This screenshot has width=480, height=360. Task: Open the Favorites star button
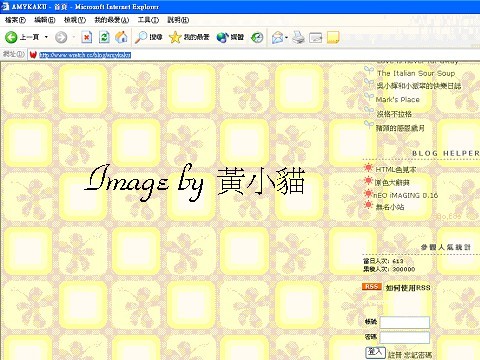pos(189,37)
